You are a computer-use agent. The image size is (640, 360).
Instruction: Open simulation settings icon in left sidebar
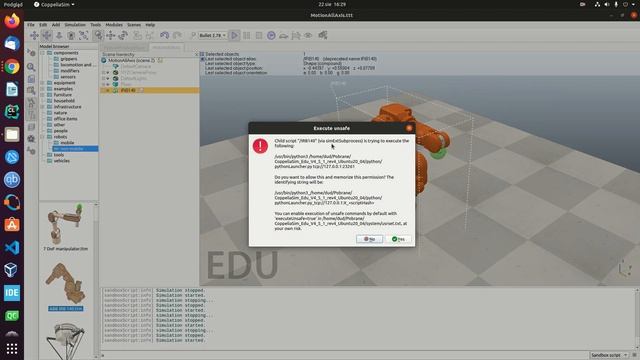click(x=31, y=53)
